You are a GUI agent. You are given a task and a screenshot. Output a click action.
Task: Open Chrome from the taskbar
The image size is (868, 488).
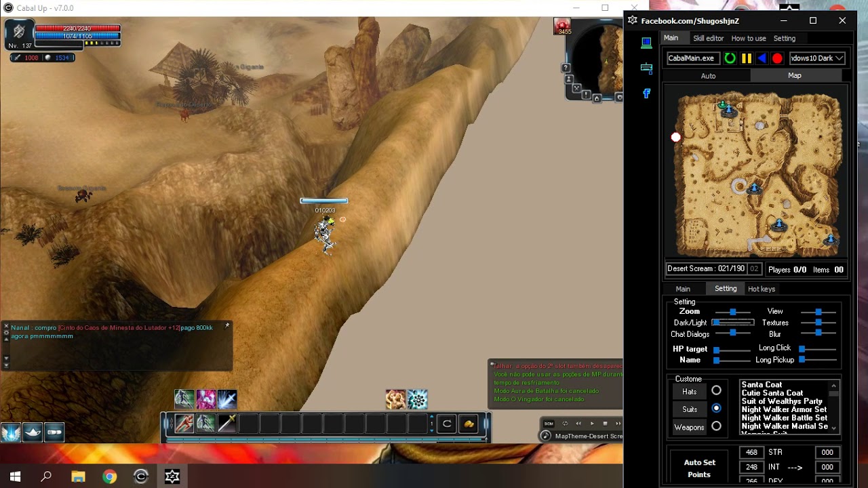pos(109,476)
